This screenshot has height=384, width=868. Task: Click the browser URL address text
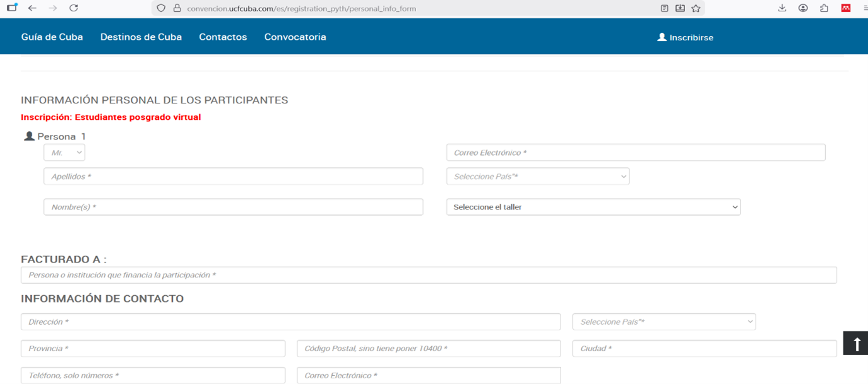302,9
